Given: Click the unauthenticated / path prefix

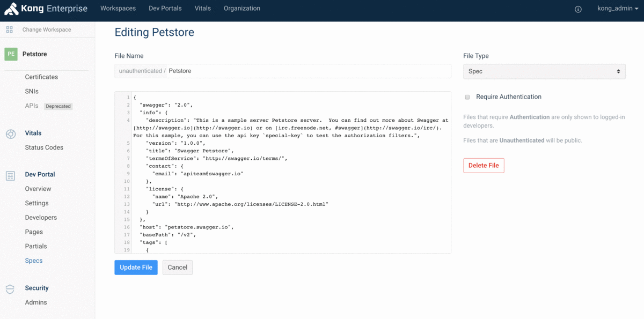Looking at the screenshot, I should point(142,71).
